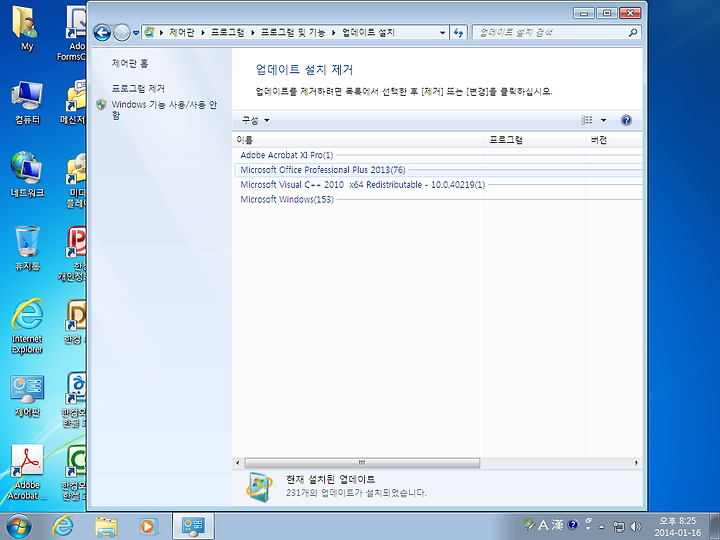Click the horizontal scrollbar thumb

coord(362,462)
